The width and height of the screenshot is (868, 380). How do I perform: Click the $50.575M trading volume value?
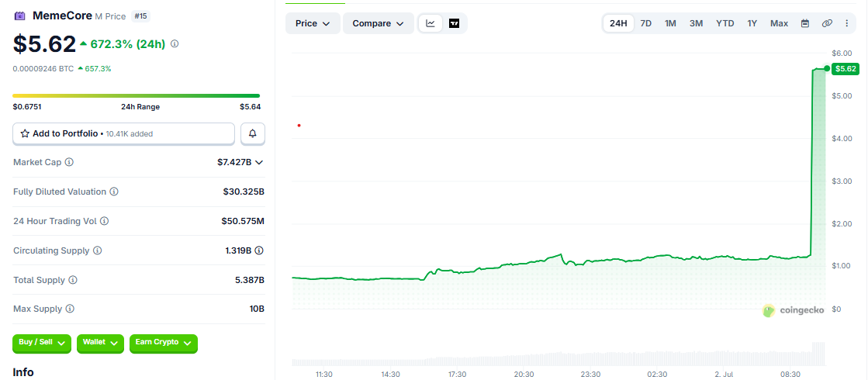(x=243, y=221)
